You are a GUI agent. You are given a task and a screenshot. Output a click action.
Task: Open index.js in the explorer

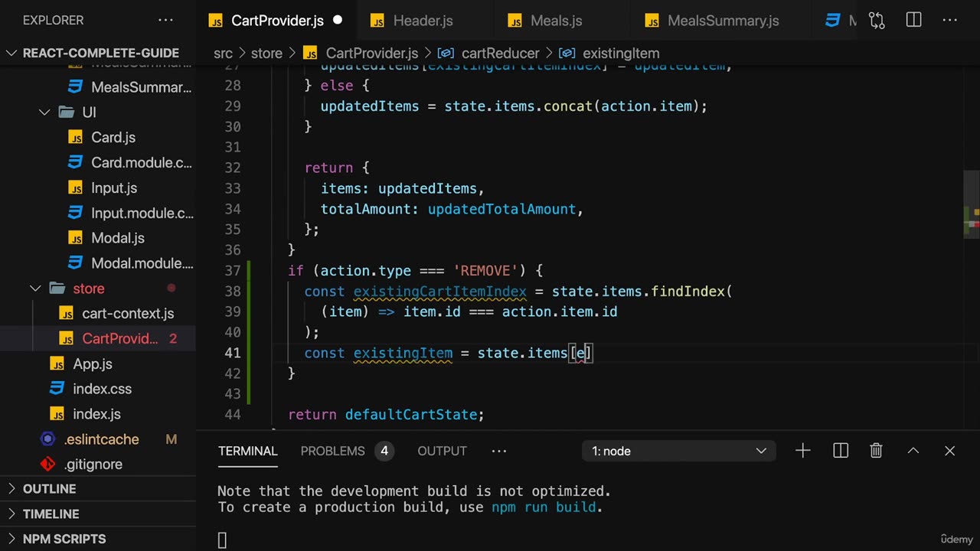(x=98, y=414)
